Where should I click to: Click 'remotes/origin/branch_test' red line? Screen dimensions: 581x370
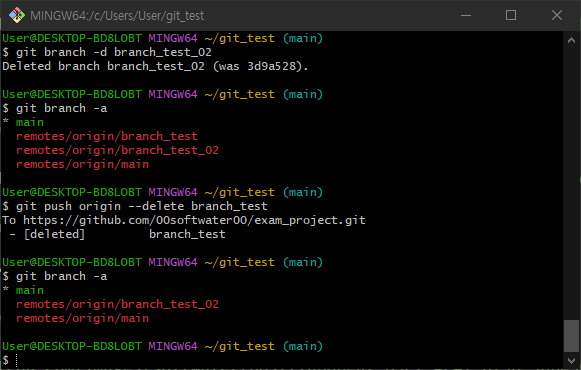[107, 136]
